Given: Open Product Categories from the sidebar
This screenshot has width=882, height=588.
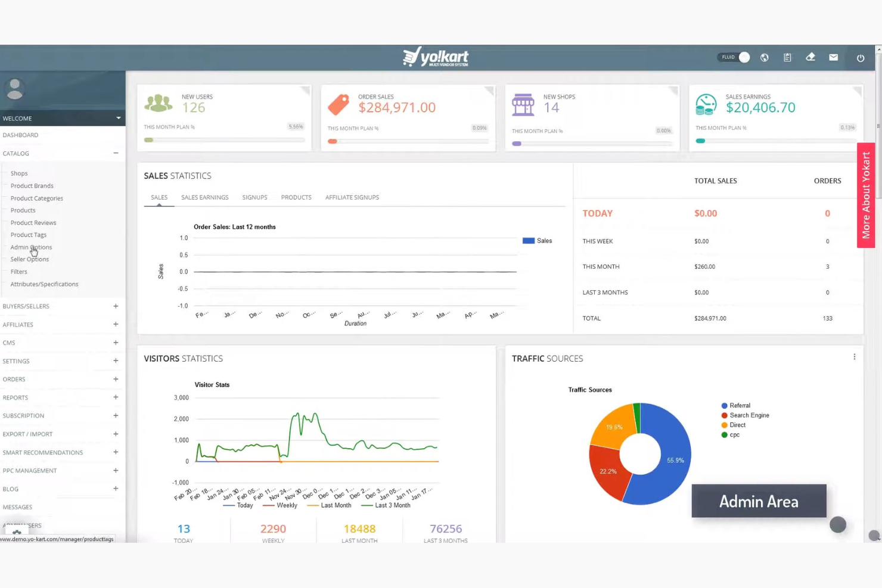Looking at the screenshot, I should [36, 198].
